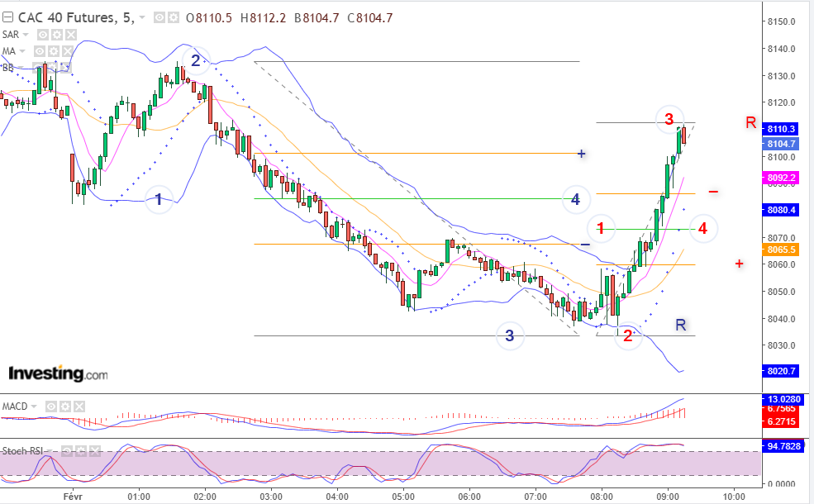814x504 pixels.
Task: Click the O8110.5 open value in header
Action: click(209, 18)
